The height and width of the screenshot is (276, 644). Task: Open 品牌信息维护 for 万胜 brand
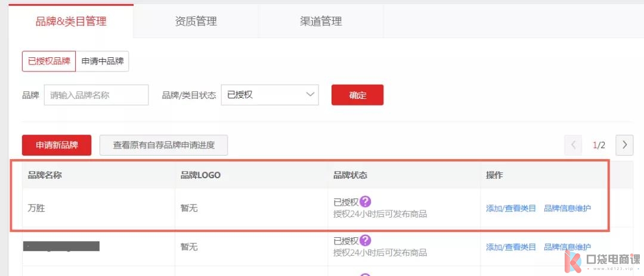click(x=568, y=208)
